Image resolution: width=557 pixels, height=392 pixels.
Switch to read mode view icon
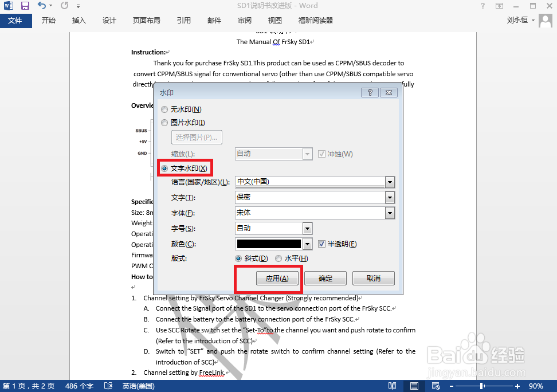point(392,386)
